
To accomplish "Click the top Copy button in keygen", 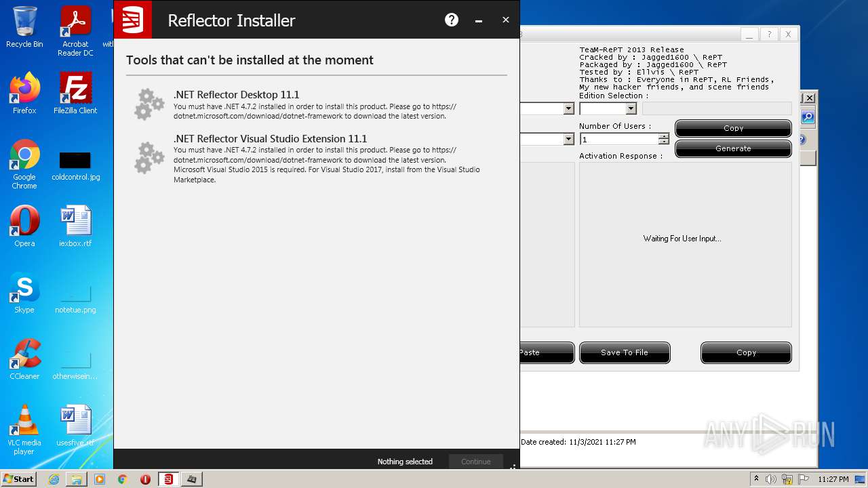I will pos(733,128).
